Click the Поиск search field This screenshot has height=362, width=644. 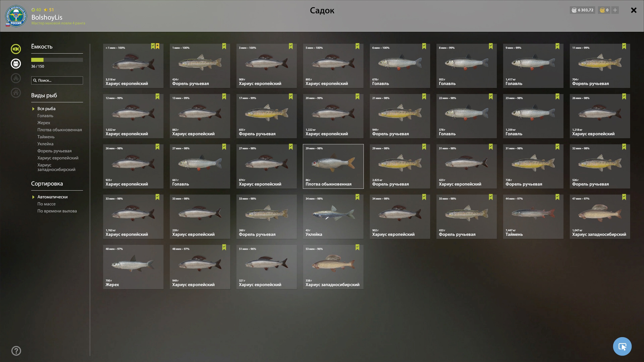click(57, 80)
